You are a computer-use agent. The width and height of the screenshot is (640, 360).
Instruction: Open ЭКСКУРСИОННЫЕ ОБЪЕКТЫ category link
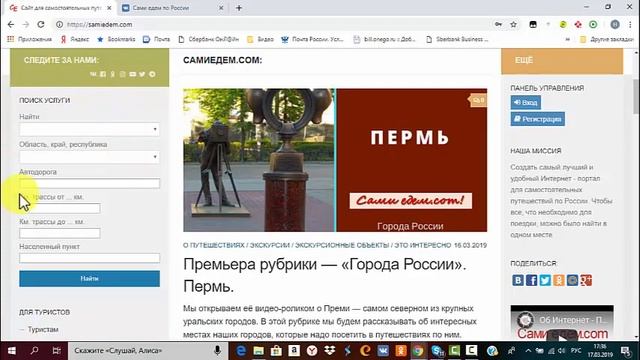342,245
